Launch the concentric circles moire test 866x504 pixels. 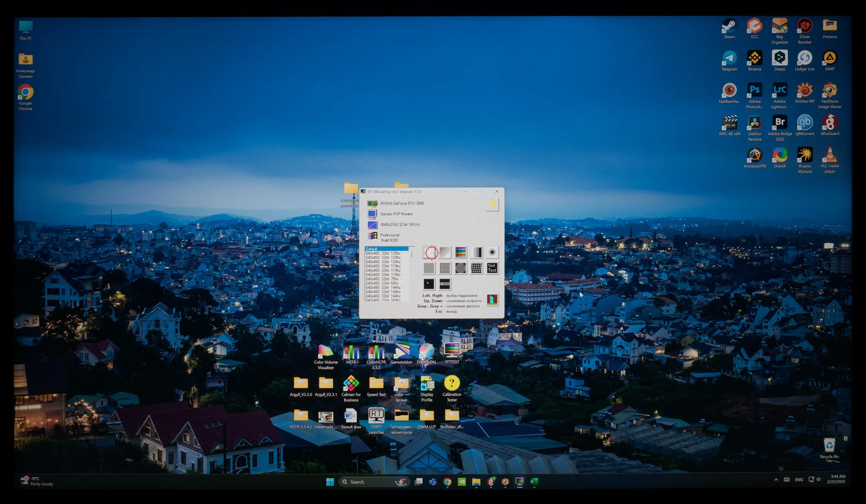tap(460, 268)
